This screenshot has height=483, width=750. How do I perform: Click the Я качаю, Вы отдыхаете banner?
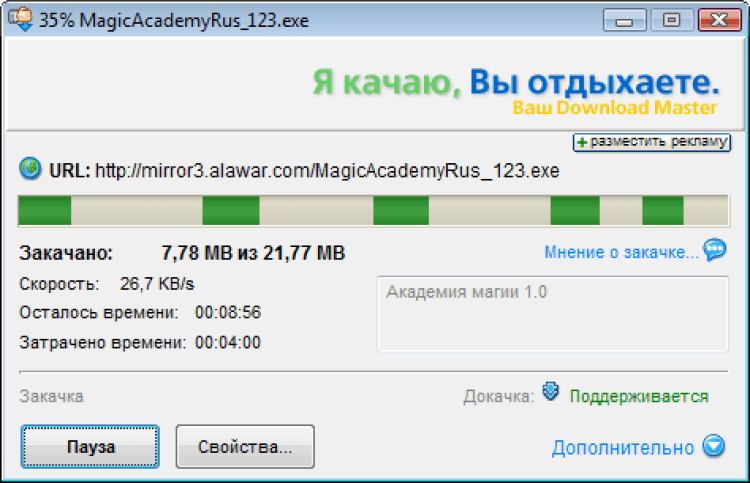point(516,82)
